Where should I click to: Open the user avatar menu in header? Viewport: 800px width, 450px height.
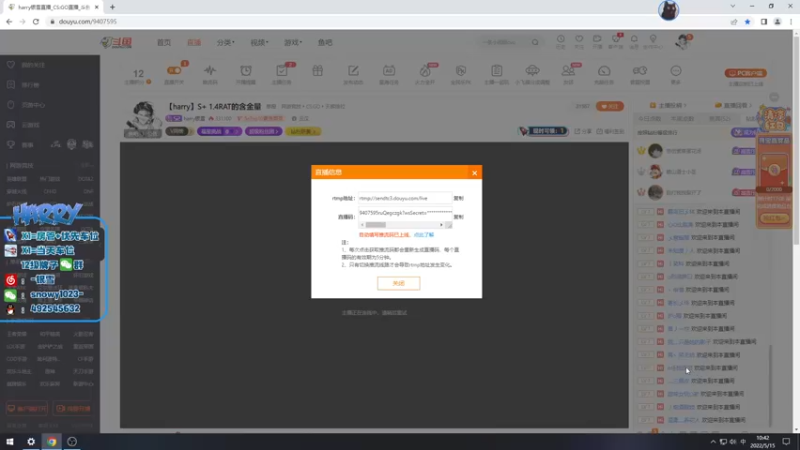pos(682,42)
